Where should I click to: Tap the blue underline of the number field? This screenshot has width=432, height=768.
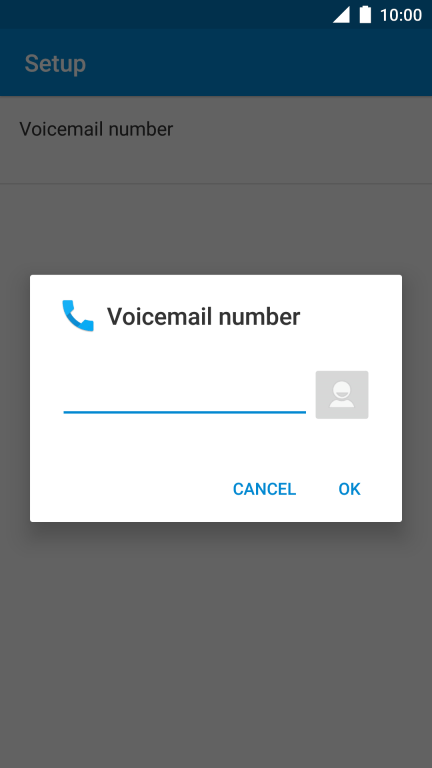185,412
